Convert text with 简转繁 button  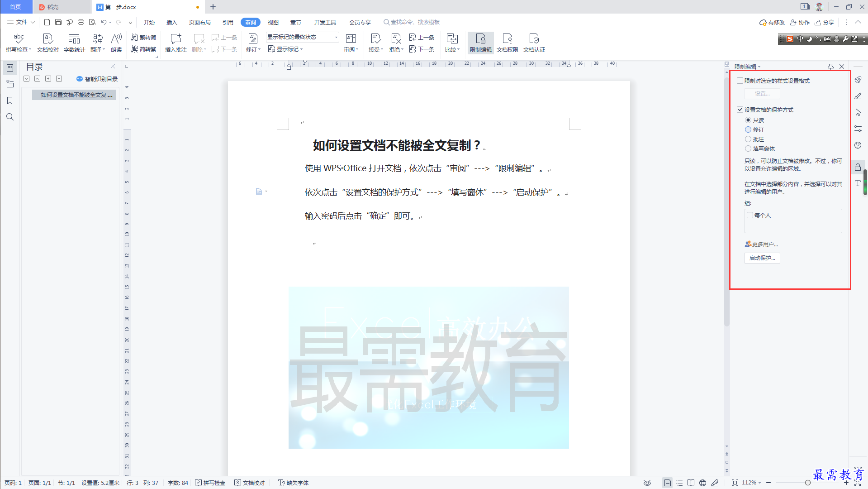(143, 49)
